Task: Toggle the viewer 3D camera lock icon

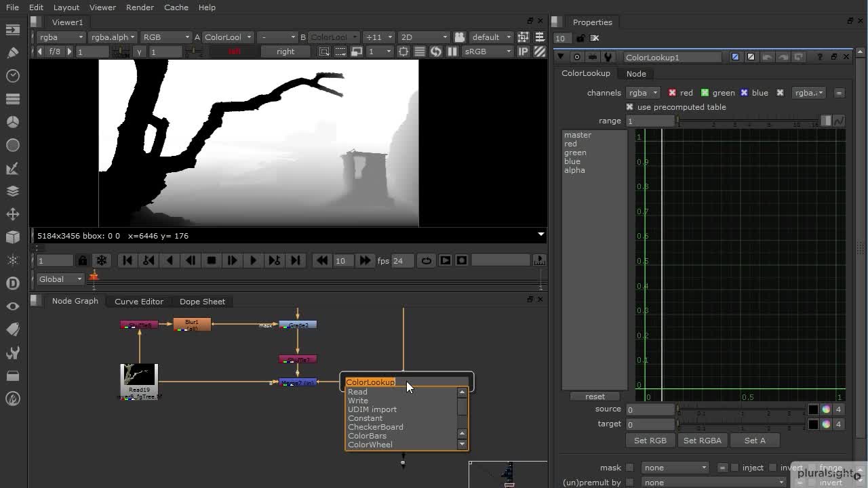Action: [459, 37]
